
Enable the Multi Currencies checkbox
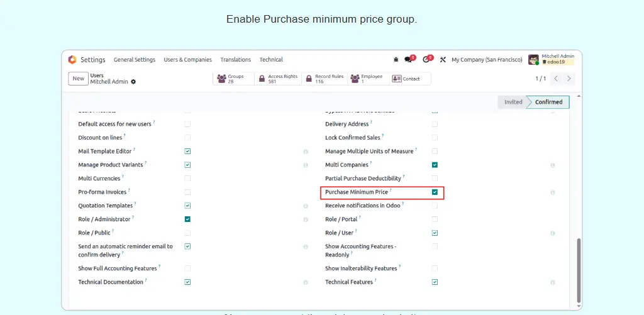click(x=187, y=179)
